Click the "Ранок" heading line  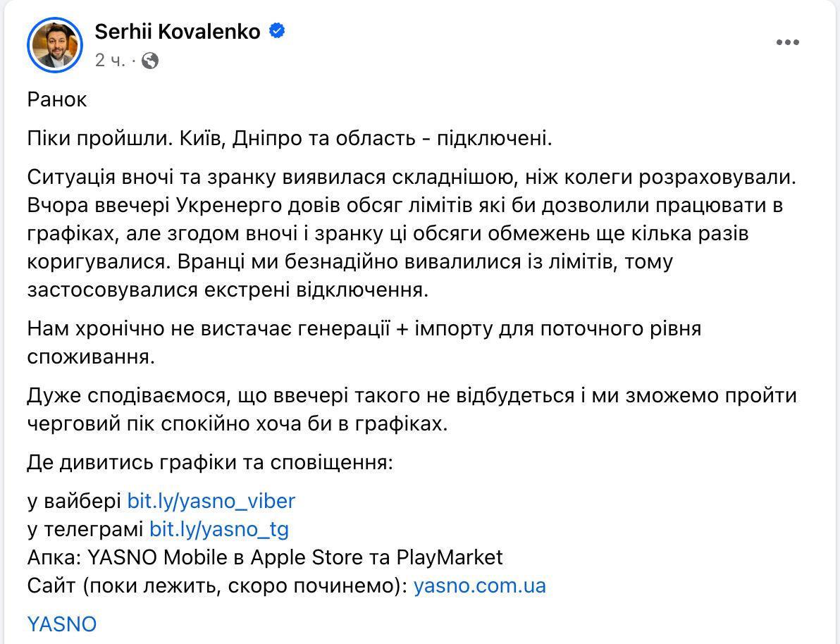[x=57, y=99]
